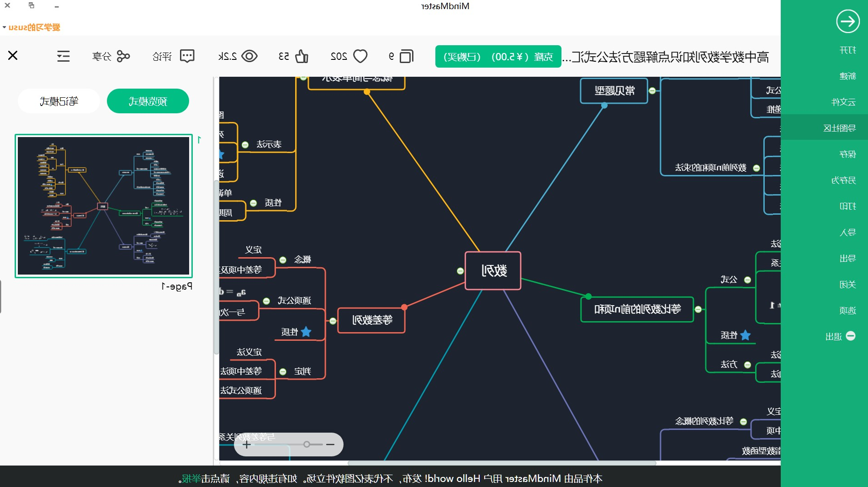868x487 pixels.
Task: Select 云文件 in the sidebar menu
Action: [x=844, y=102]
